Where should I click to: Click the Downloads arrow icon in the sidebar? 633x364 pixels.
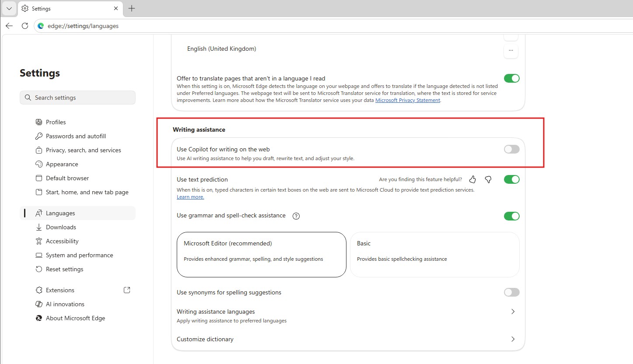39,227
